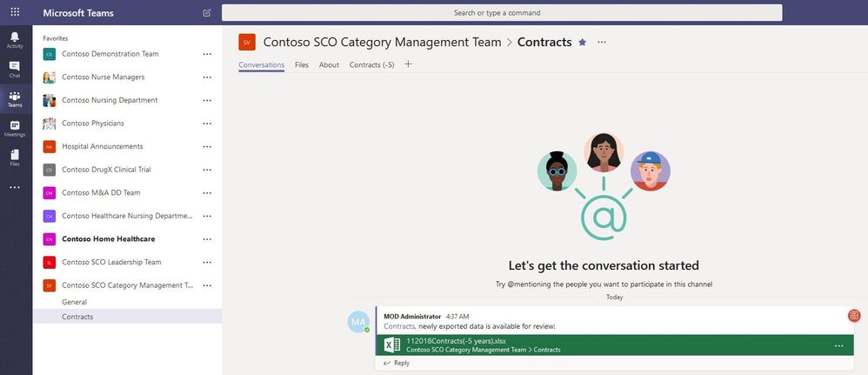Open more options for Contoso SCO Leadership Team
This screenshot has height=375, width=868.
tap(207, 263)
